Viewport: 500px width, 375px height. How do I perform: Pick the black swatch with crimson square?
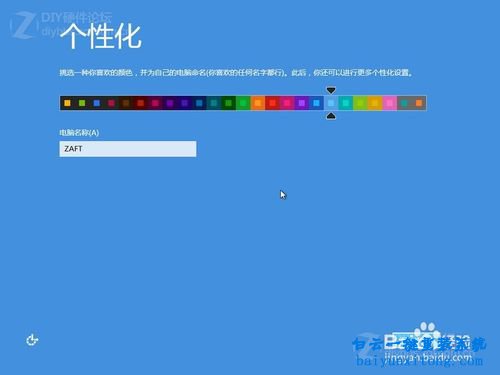pyautogui.click(x=111, y=103)
